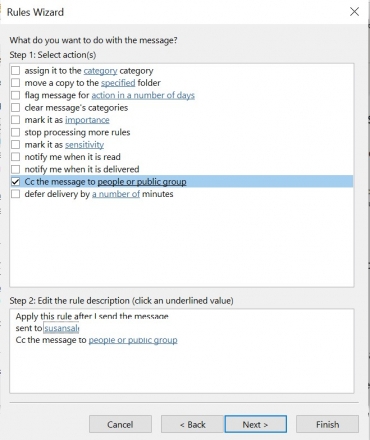This screenshot has height=440, width=370.
Task: Uncheck Cc the message to people checkbox
Action: tap(15, 182)
